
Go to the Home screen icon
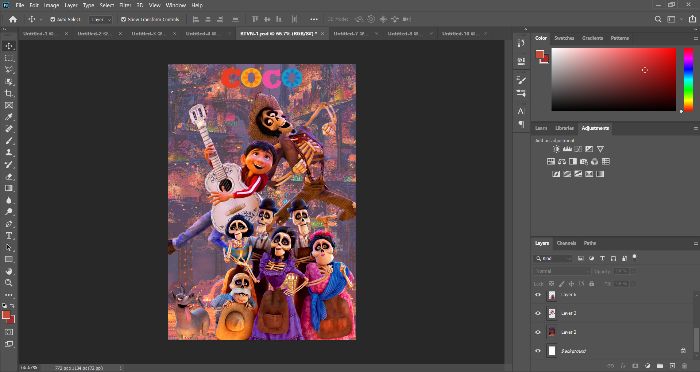point(13,19)
